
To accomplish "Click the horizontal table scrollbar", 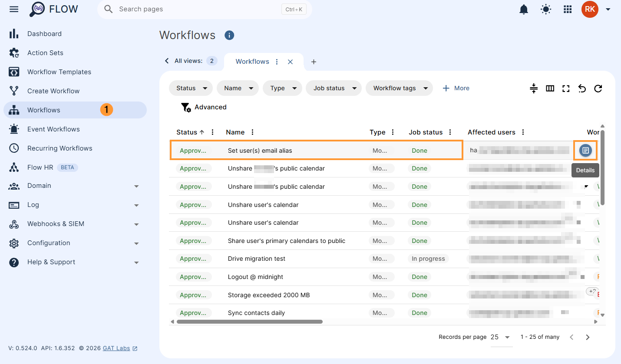I will click(x=249, y=322).
